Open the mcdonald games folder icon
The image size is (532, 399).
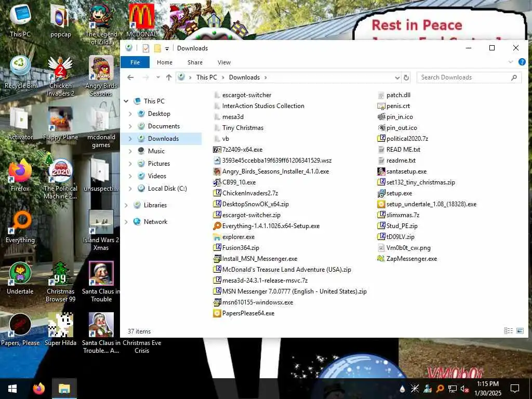point(101,128)
